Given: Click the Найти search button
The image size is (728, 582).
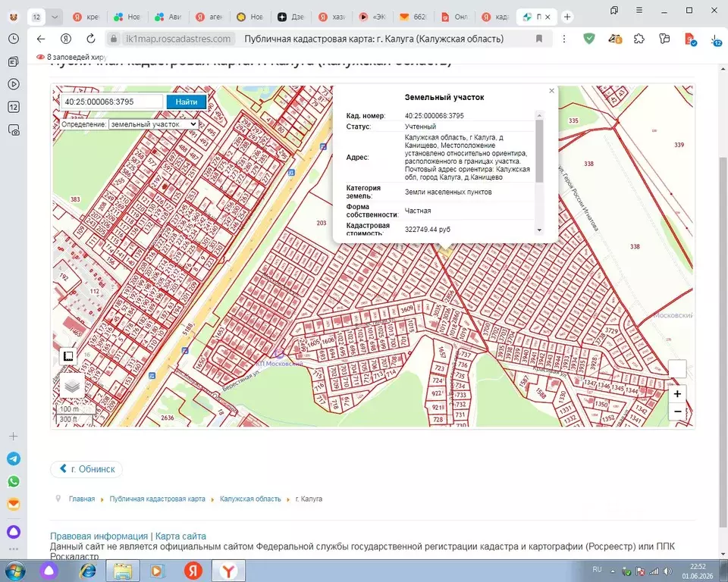Looking at the screenshot, I should pos(187,102).
